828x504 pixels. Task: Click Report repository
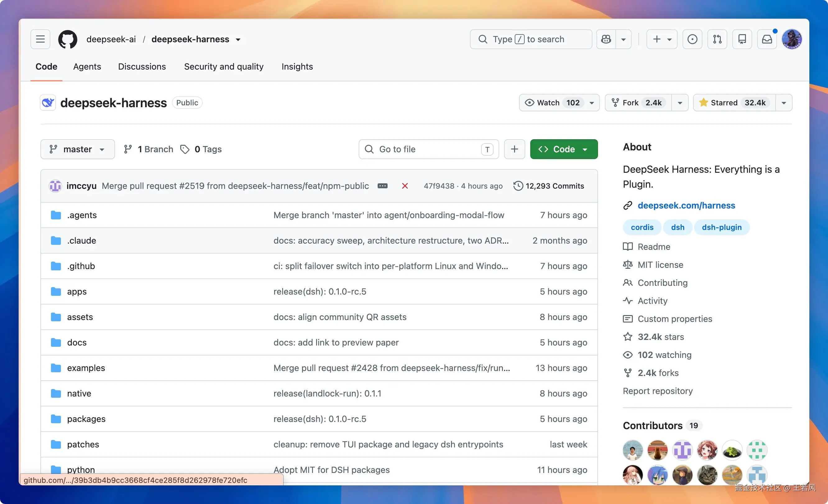658,391
